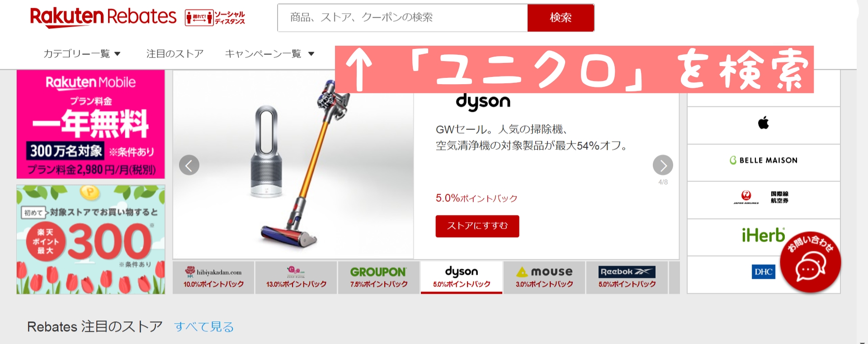Screen dimensions: 868x344
Task: Open the すべて見る link
Action: 204,327
